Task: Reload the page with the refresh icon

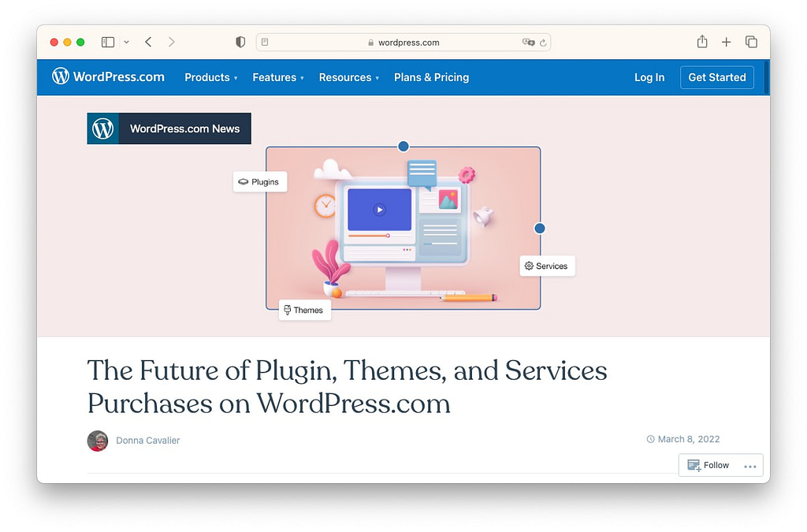Action: click(x=541, y=43)
